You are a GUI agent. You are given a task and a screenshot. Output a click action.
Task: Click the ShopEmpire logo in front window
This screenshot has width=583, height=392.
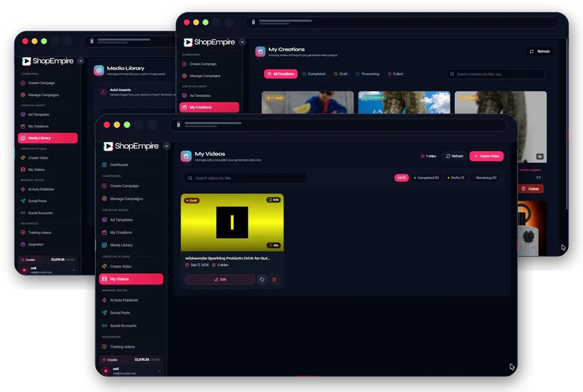[x=131, y=146]
